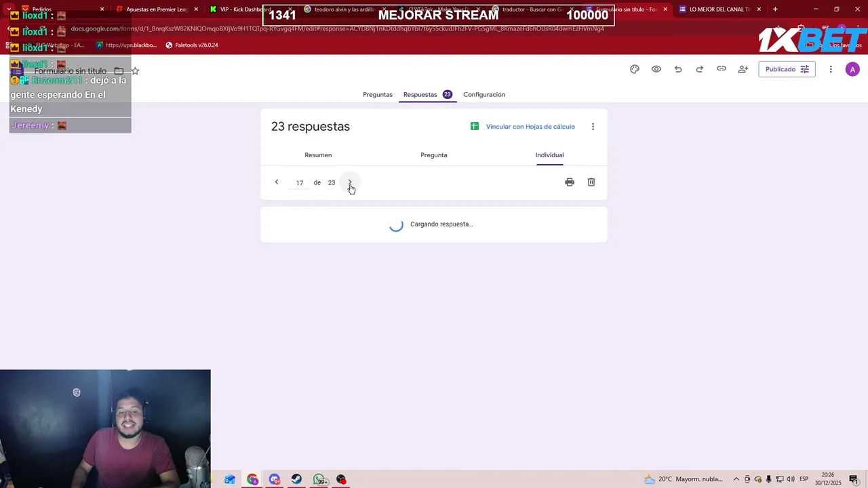Open a new browser tab
The width and height of the screenshot is (868, 488).
[x=775, y=9]
